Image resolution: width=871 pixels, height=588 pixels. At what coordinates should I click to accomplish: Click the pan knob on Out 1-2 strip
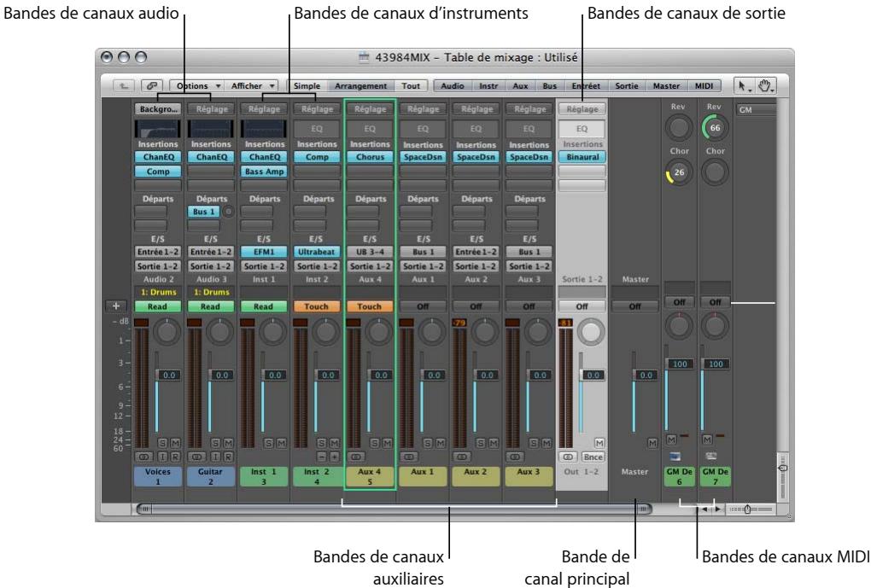coord(591,332)
